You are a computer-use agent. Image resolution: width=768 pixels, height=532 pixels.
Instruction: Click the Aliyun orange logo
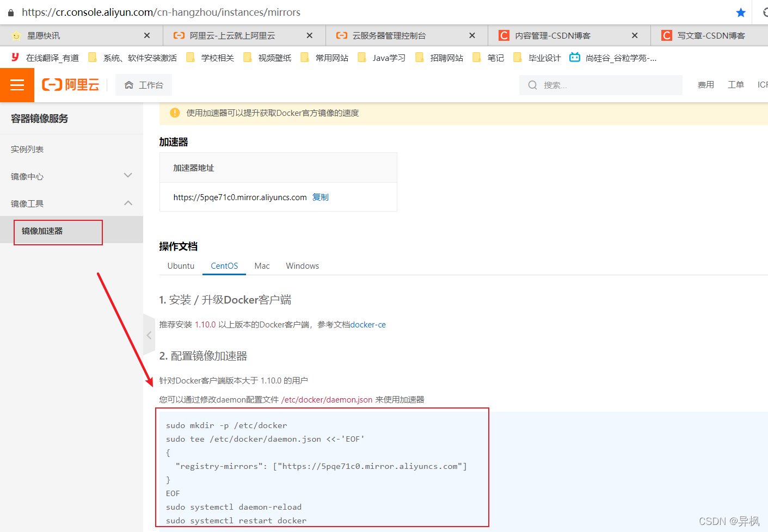[70, 85]
